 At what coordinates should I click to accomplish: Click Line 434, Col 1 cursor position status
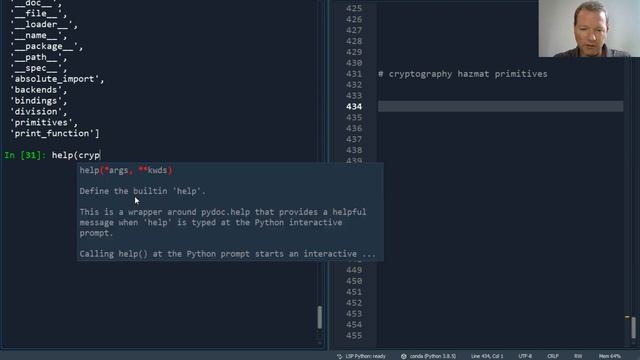(x=487, y=356)
